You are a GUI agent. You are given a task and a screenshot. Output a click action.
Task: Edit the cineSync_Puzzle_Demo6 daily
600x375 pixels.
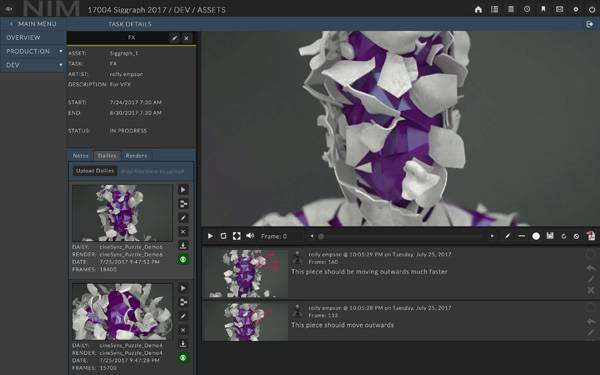point(183,217)
